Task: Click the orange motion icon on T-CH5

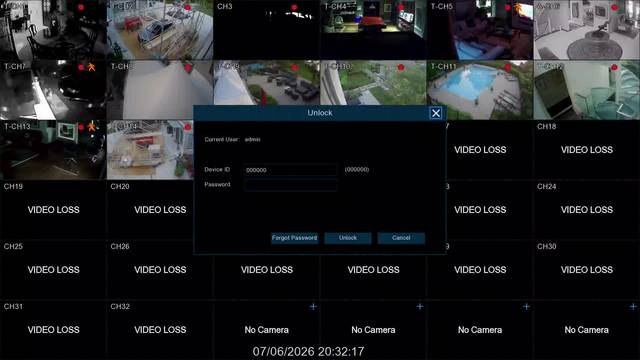Action: [x=518, y=7]
